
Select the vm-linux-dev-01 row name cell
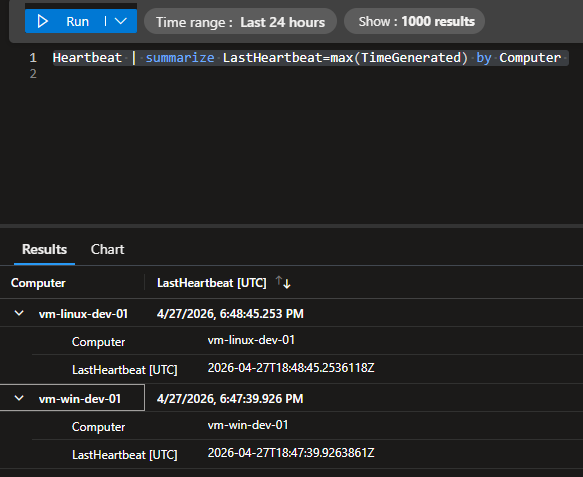tap(83, 314)
